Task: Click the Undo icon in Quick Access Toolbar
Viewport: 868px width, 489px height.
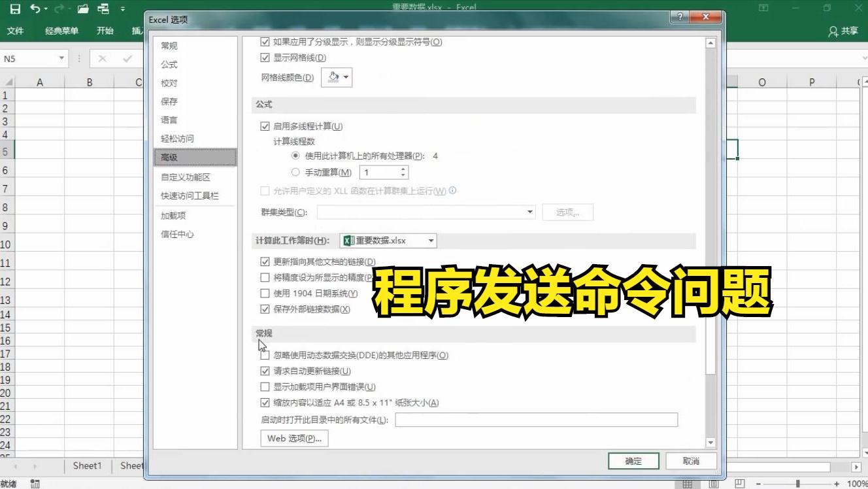Action: (34, 8)
